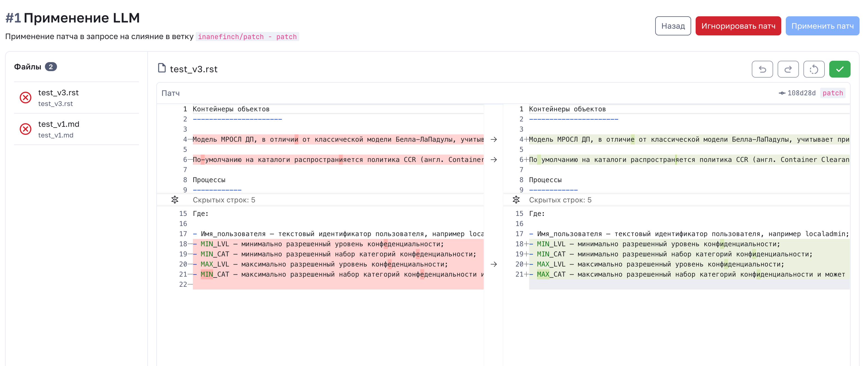Click the document icon beside test_v3.rst title
Viewport: 868px width, 366px height.
pos(162,68)
